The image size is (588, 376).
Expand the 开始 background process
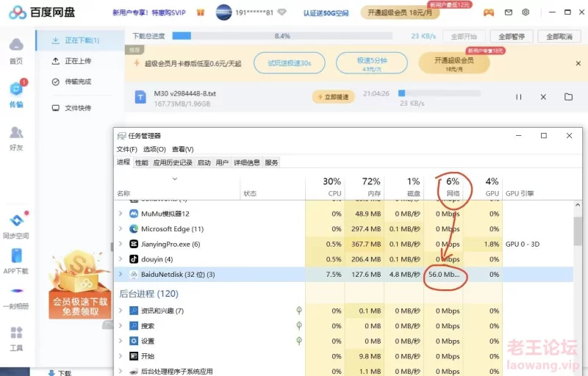(x=121, y=355)
